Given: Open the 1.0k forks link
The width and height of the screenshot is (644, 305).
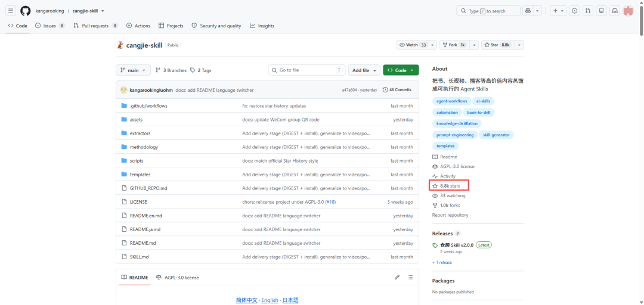Looking at the screenshot, I should coord(446,206).
